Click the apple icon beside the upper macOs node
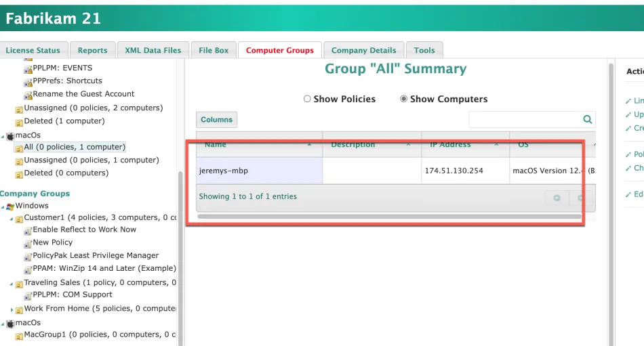Image resolution: width=644 pixels, height=346 pixels. pyautogui.click(x=10, y=135)
